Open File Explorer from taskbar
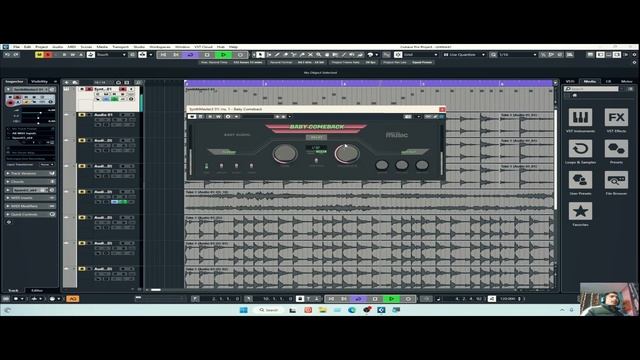This screenshot has height=360, width=640. 322,310
